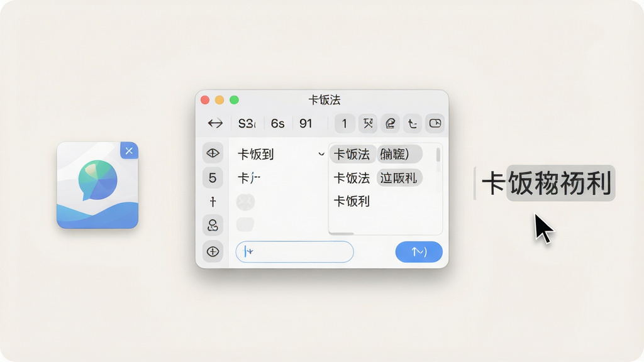
Task: Open the eye icon in sidebar
Action: 213,153
